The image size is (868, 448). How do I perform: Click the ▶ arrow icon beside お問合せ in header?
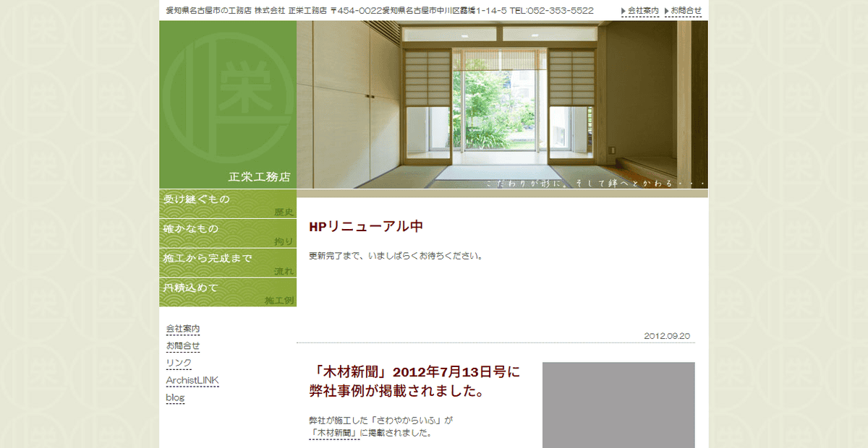(x=667, y=11)
